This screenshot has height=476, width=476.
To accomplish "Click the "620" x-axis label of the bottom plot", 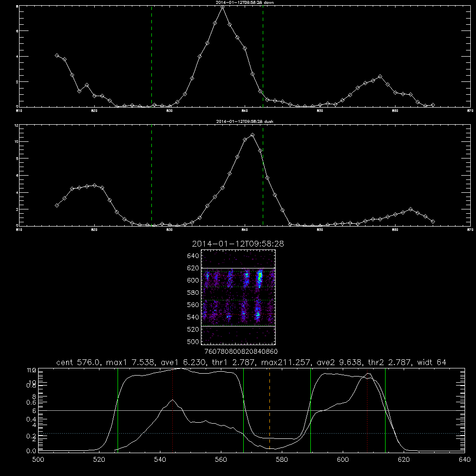I will click(x=404, y=460).
